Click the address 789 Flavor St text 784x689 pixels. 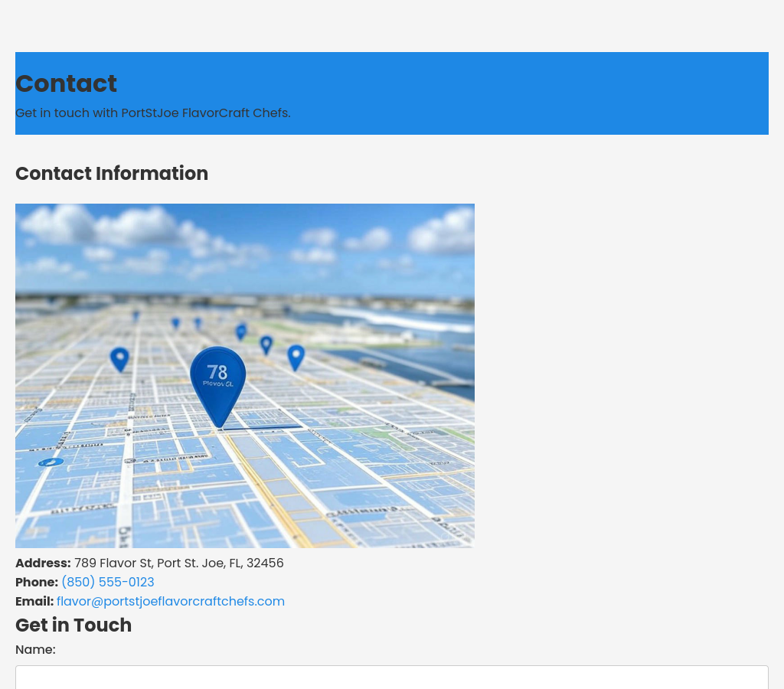[x=178, y=563]
